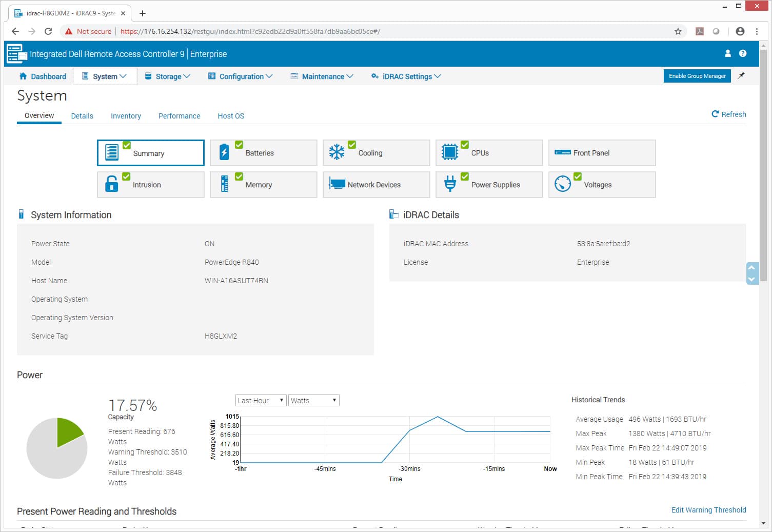Click the PowerEdge R840 model value
Viewport: 772px width, 532px height.
(x=231, y=262)
